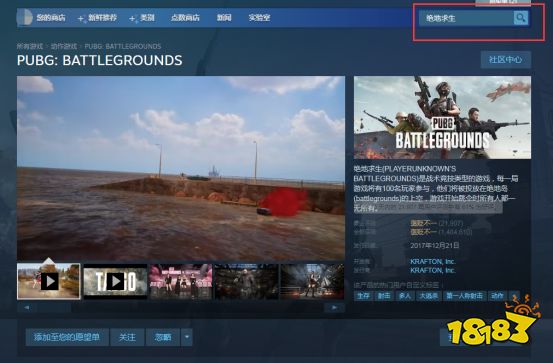553x363 pixels.
Task: Click the 动作 tag
Action: (497, 296)
